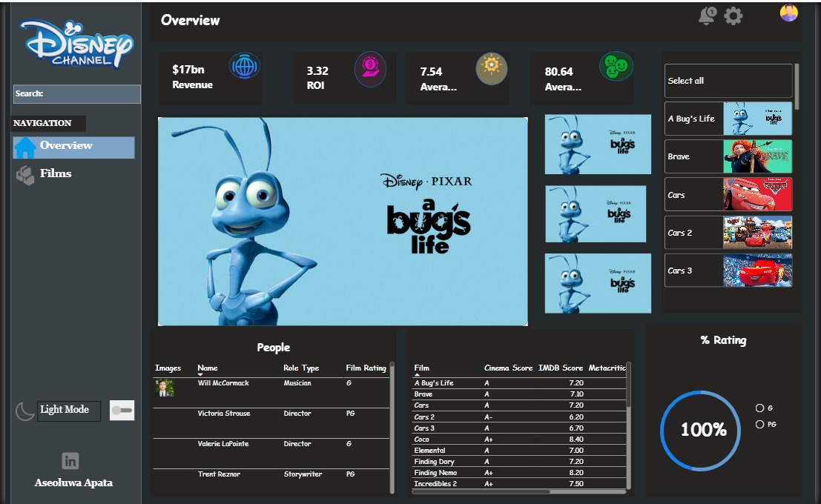Select the PG rating legend option
Screen dimensions: 821x504
(x=766, y=425)
